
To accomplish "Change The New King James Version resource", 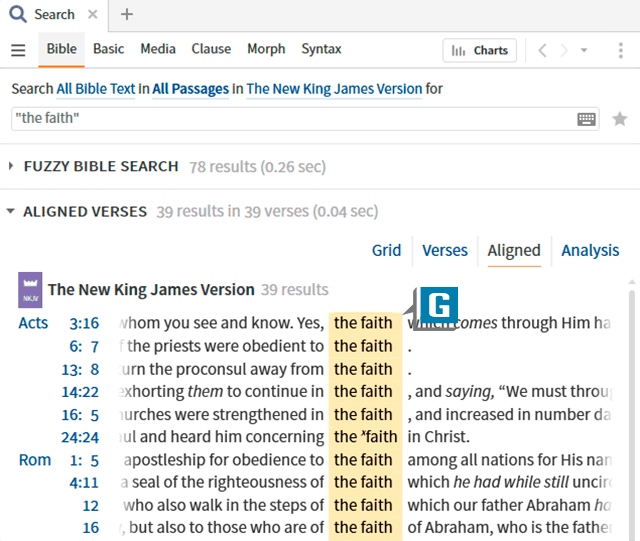I will click(x=334, y=89).
